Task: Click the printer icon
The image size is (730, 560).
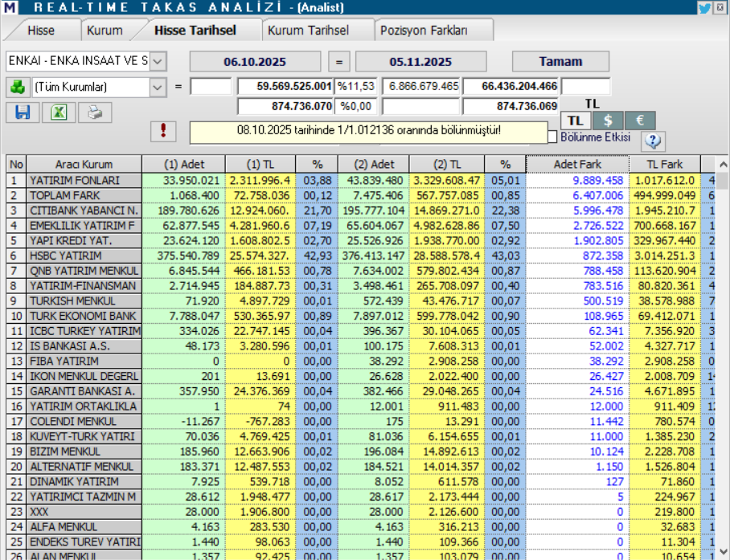Action: click(x=96, y=112)
